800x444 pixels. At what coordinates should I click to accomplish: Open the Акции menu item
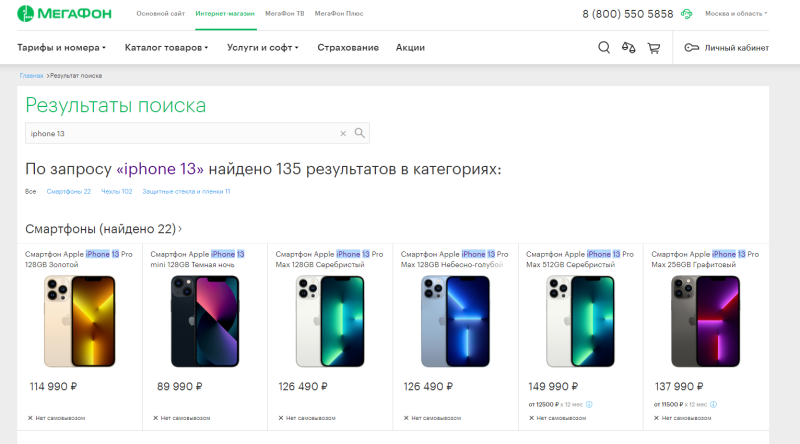click(410, 47)
